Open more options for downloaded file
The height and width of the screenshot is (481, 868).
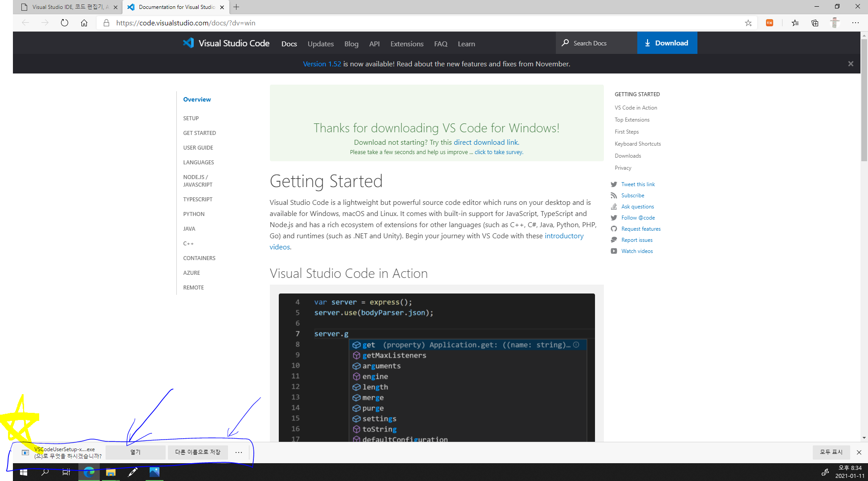tap(239, 452)
